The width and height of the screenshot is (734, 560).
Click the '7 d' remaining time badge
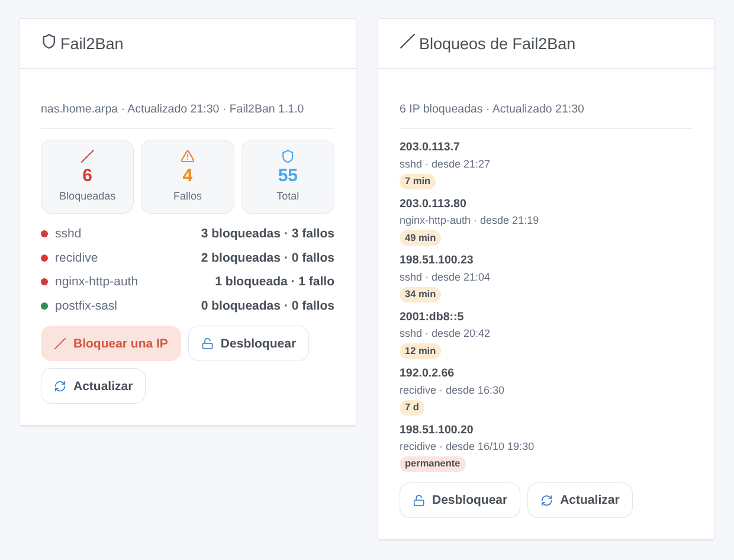tap(412, 407)
